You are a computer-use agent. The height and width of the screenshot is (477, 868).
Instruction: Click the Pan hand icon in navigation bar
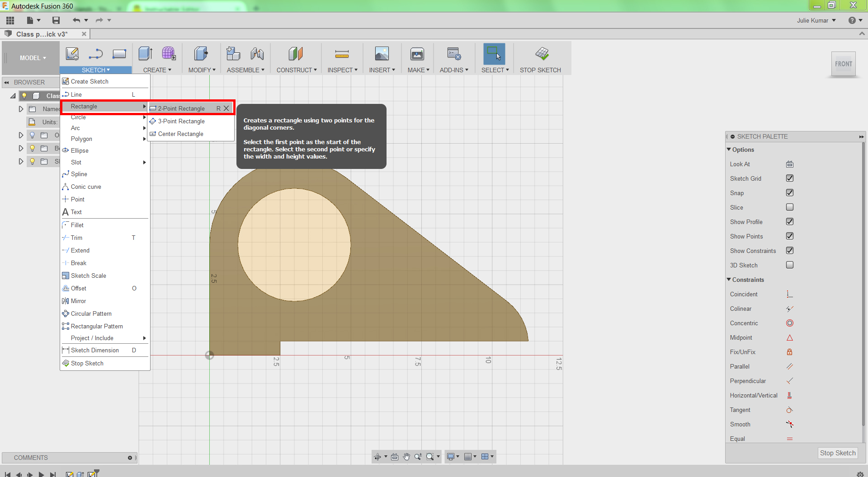[406, 457]
